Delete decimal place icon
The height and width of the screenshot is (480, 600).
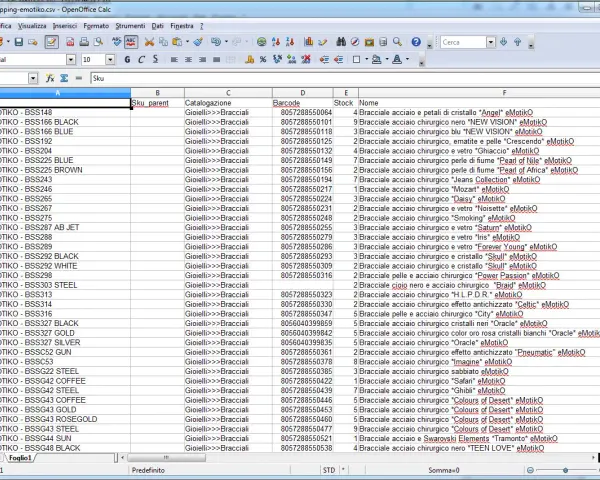pos(306,59)
